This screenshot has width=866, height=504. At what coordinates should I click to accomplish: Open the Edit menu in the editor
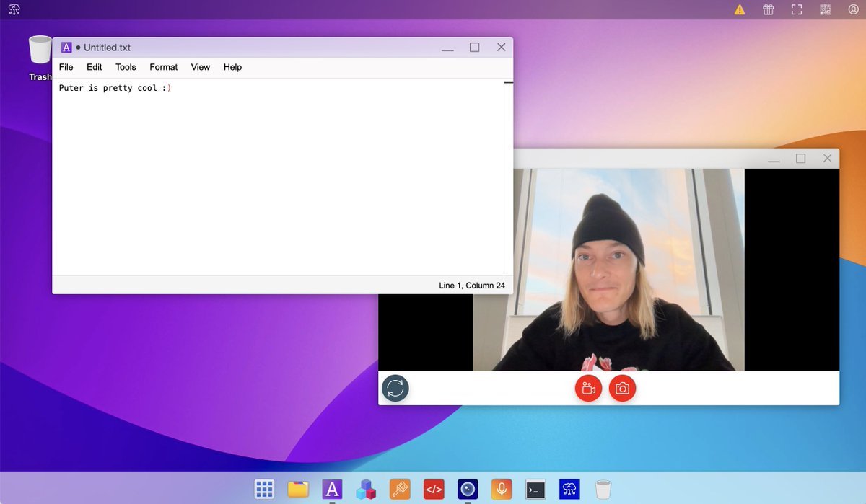coord(95,67)
